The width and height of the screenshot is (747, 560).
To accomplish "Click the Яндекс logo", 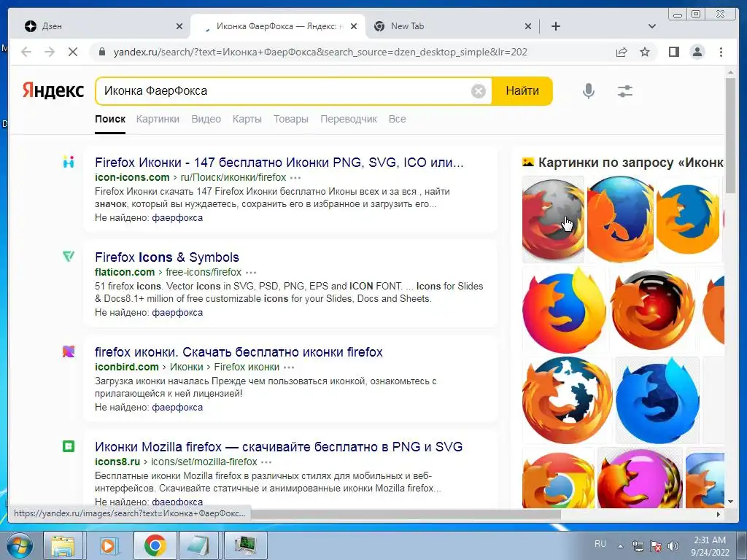I will click(53, 90).
